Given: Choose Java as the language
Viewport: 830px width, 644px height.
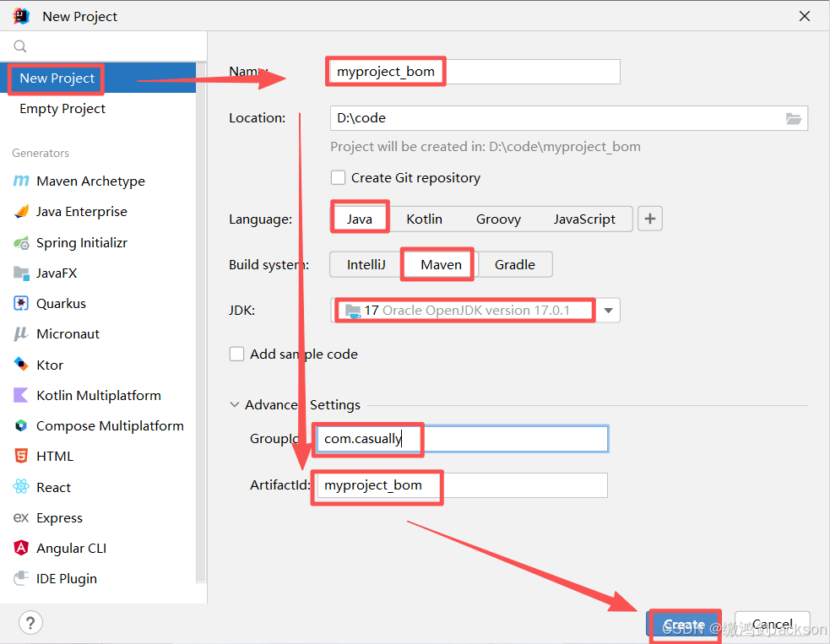Looking at the screenshot, I should 360,219.
